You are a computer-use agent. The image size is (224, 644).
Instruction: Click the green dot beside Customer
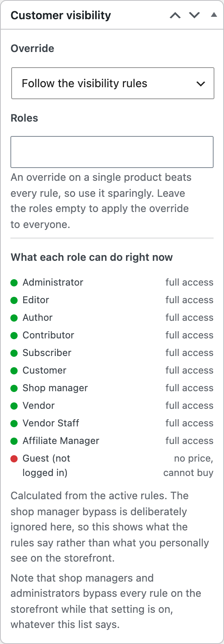click(x=14, y=371)
